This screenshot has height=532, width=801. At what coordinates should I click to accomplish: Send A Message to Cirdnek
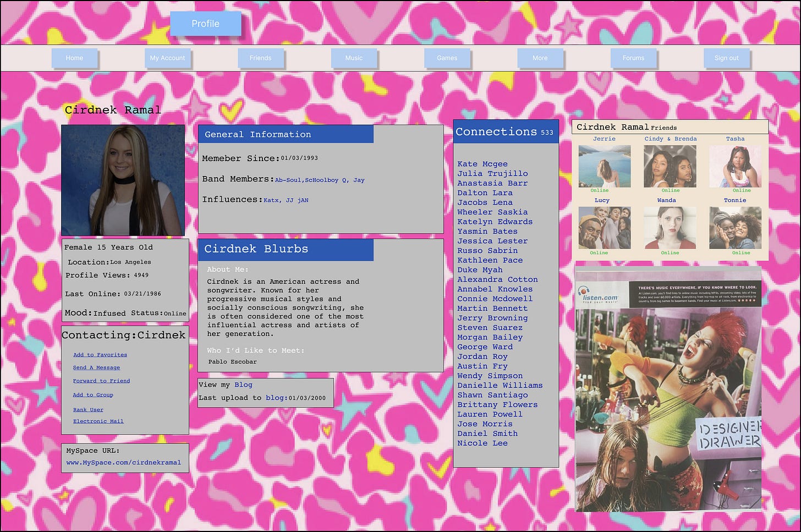pos(96,368)
